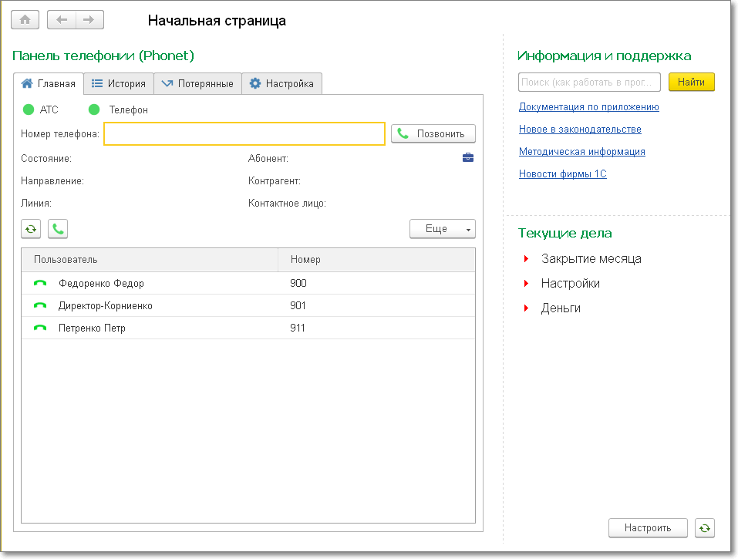The height and width of the screenshot is (559, 738).
Task: Open the Настройка tab
Action: coord(281,84)
